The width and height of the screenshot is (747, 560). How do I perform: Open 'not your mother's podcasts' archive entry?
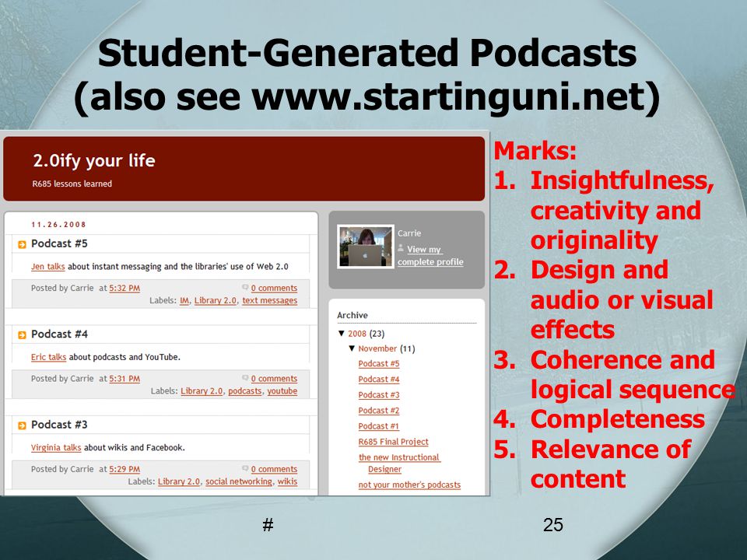pos(409,485)
